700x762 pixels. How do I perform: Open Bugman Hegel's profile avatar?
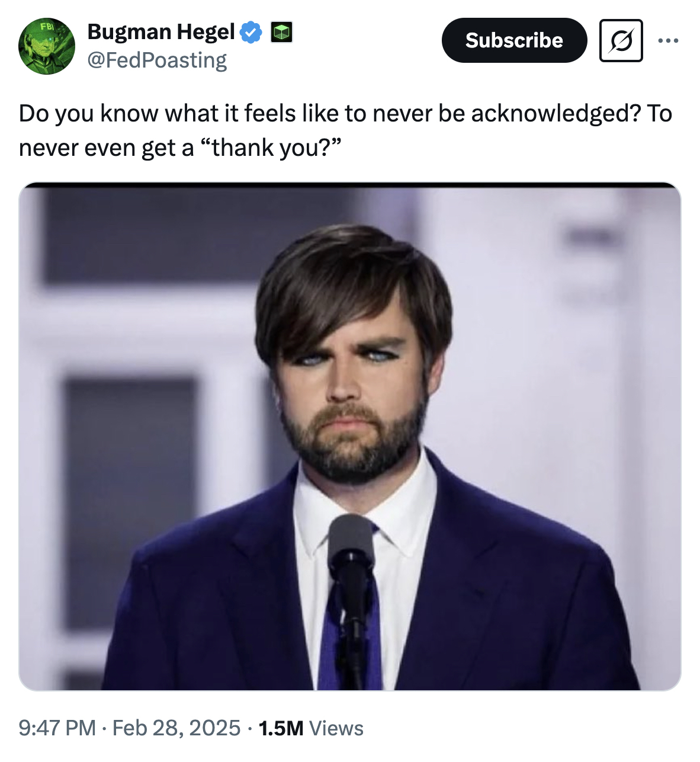[47, 46]
